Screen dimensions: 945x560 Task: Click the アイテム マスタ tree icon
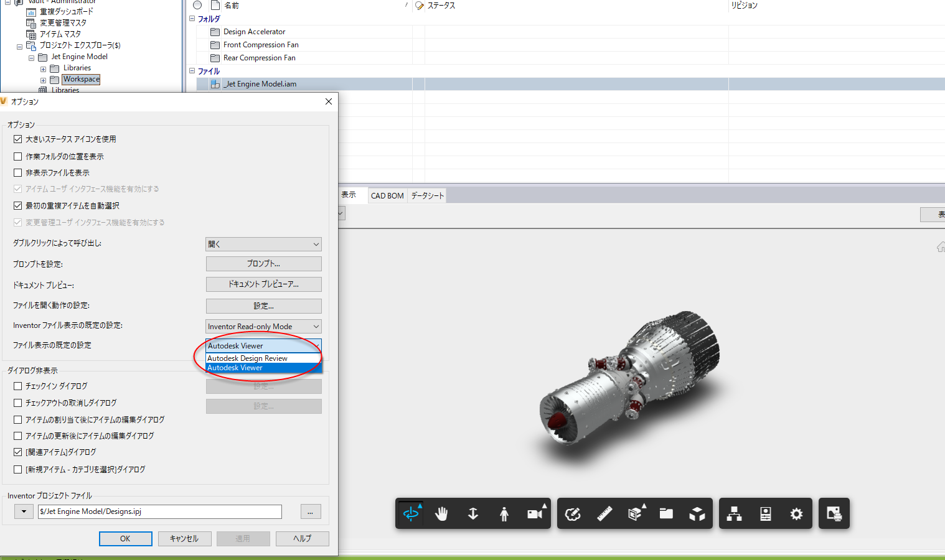31,34
